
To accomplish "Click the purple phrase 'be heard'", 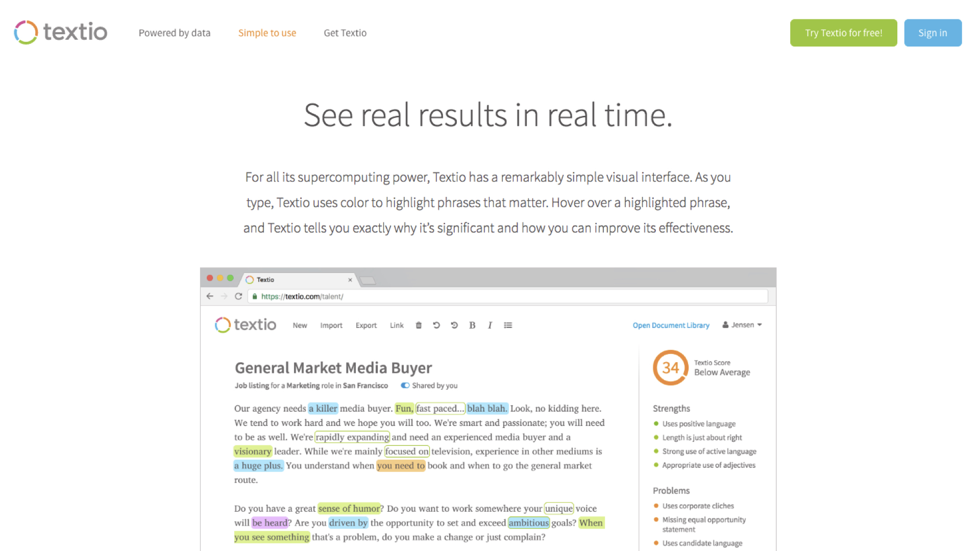I will (269, 522).
